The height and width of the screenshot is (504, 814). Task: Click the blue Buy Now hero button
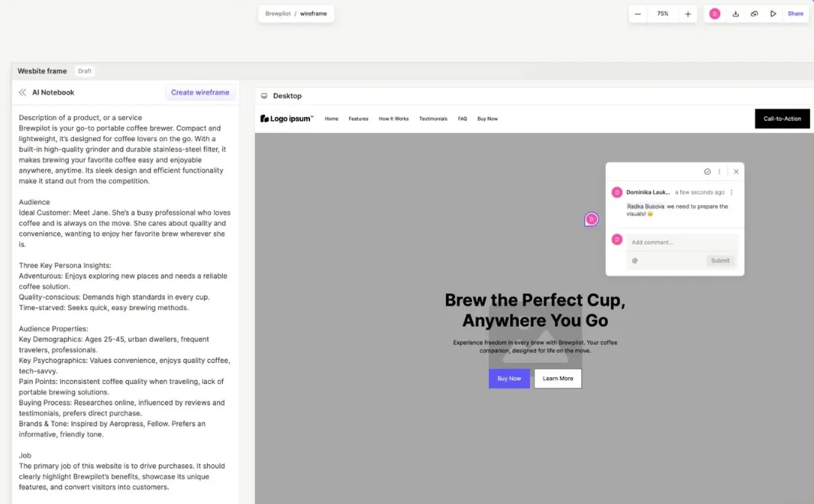[509, 379]
